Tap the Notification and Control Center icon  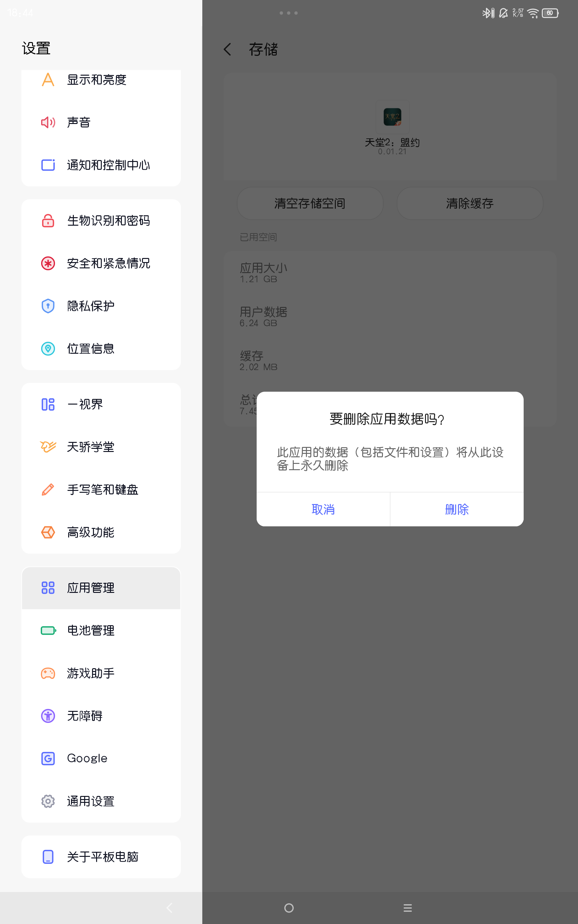click(48, 165)
